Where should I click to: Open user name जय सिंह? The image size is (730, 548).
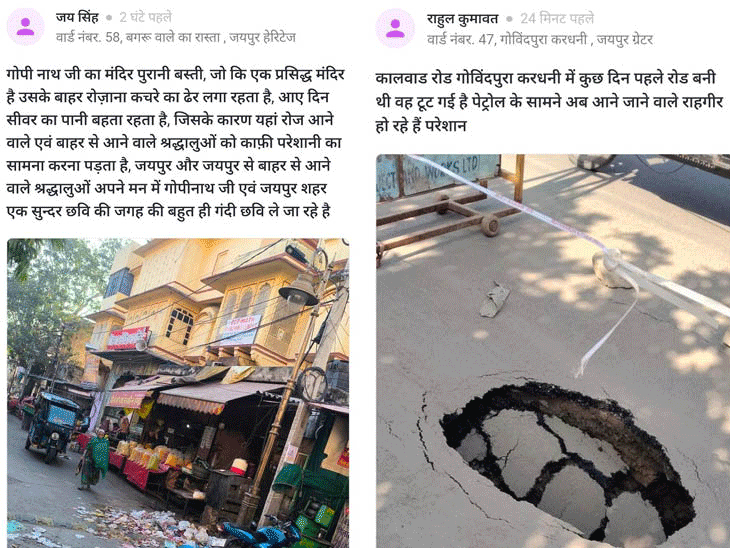(x=77, y=17)
